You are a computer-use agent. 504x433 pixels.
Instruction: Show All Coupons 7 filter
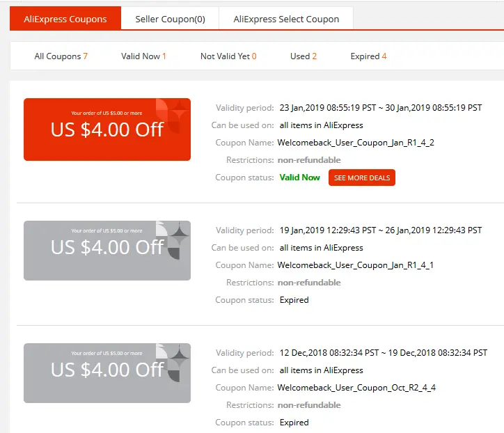[x=61, y=56]
